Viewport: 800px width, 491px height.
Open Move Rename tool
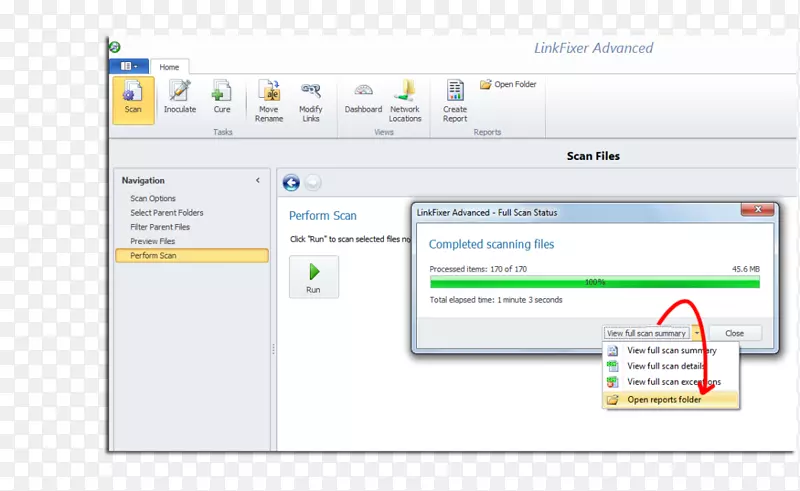click(x=269, y=101)
